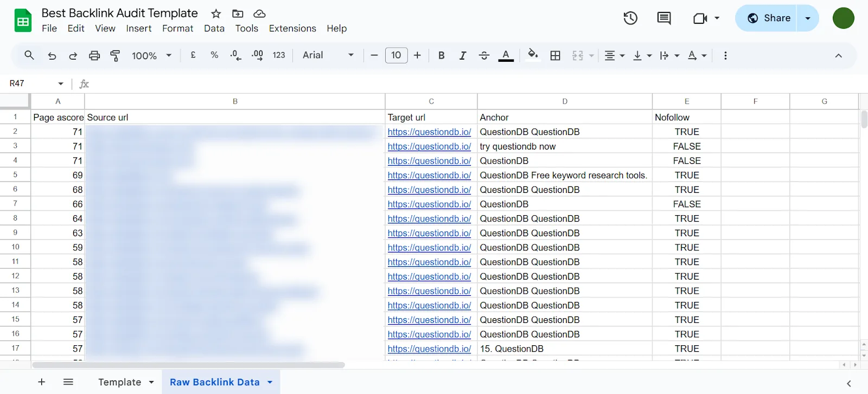Viewport: 868px width, 394px height.
Task: Toggle bold formatting
Action: (442, 55)
